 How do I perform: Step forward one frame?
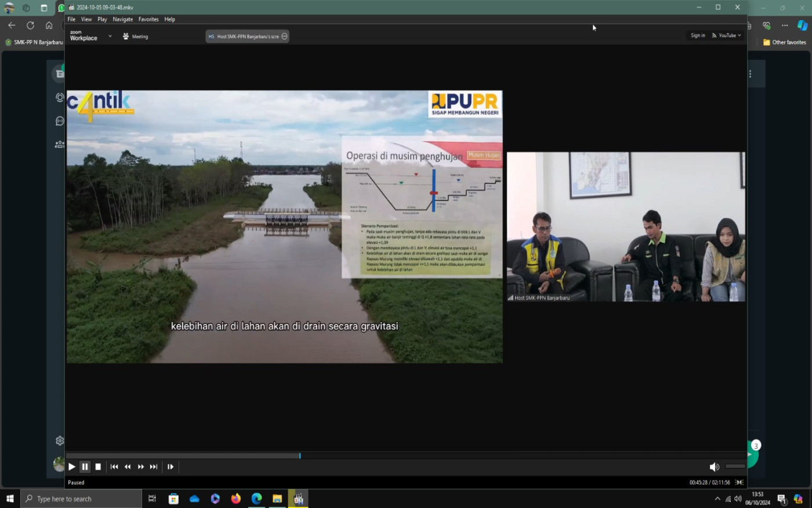pyautogui.click(x=171, y=467)
